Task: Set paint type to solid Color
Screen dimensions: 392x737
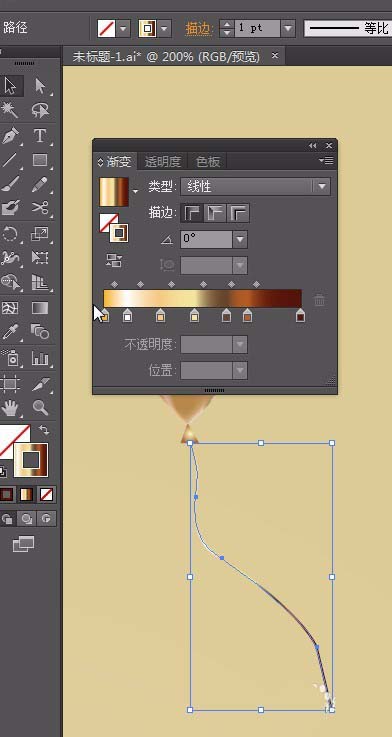Action: 6,494
